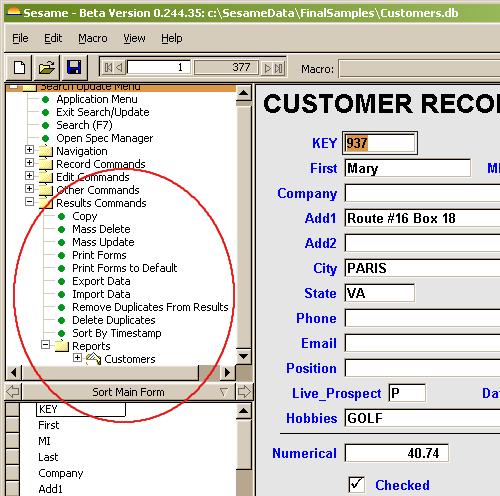Click the First name field with Mary

[408, 168]
